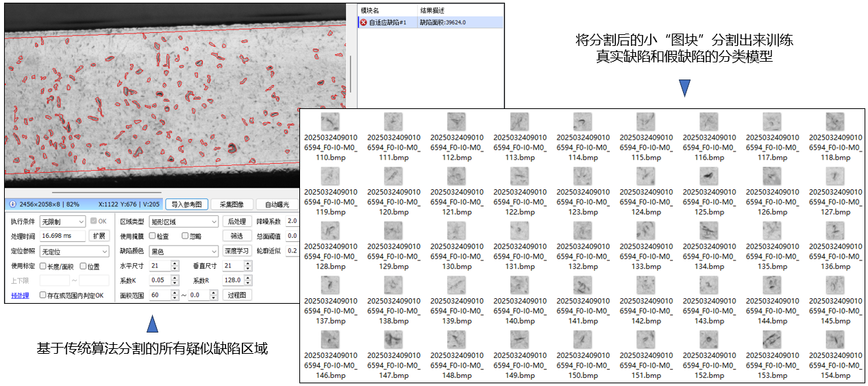
Task: Select thumbnail of file ending 122.bmp
Action: click(x=519, y=176)
